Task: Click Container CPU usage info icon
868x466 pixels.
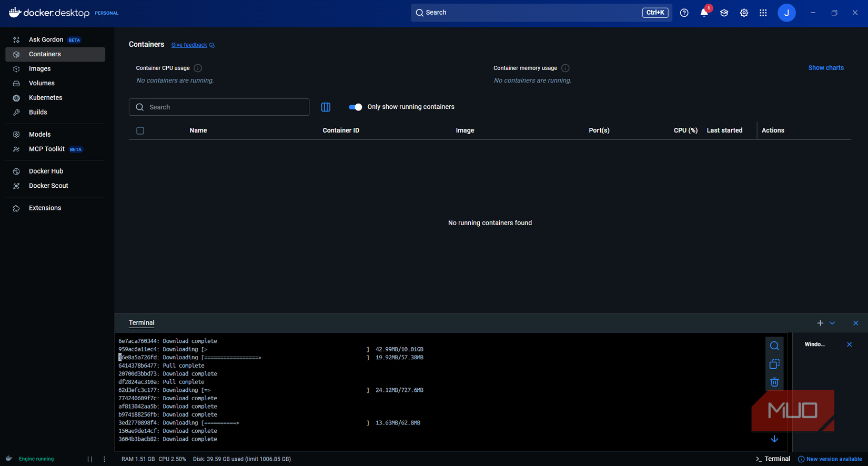Action: [198, 68]
